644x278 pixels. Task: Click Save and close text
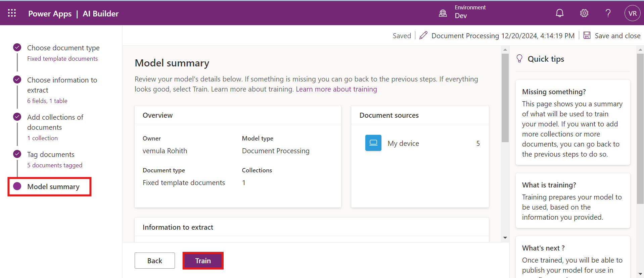click(x=617, y=36)
